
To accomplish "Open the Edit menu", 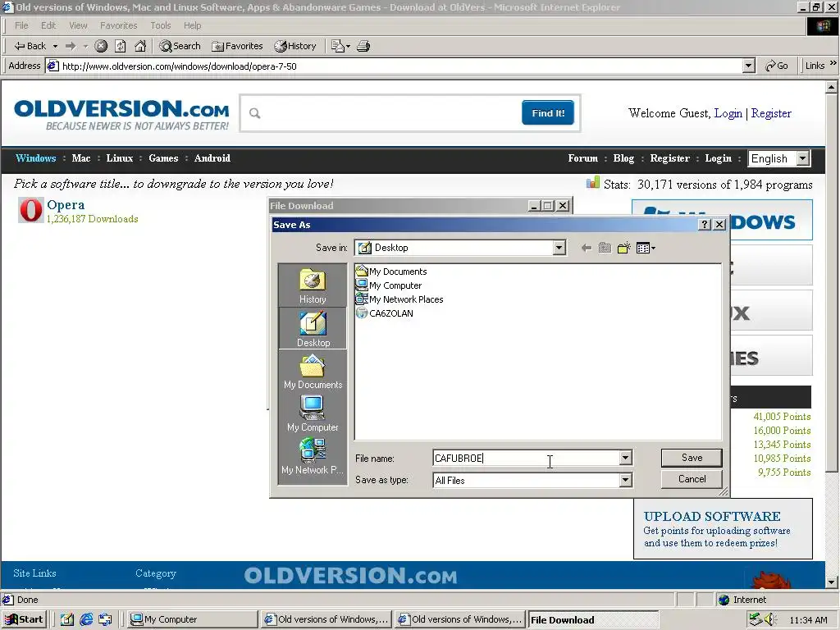I will pos(48,25).
